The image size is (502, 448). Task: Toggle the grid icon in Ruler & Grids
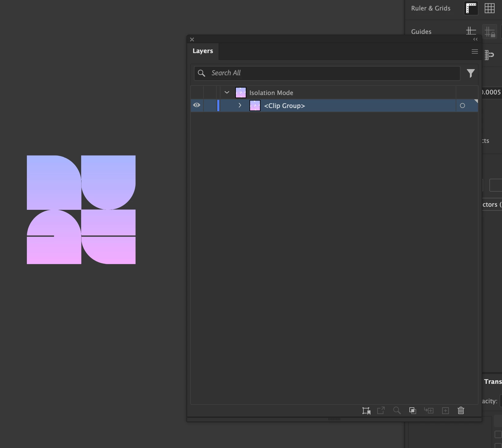coord(490,8)
